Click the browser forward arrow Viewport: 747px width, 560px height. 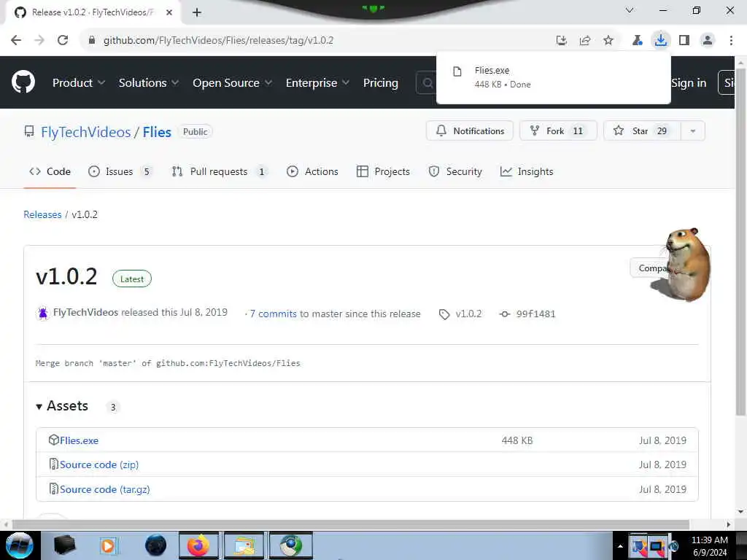(x=39, y=40)
